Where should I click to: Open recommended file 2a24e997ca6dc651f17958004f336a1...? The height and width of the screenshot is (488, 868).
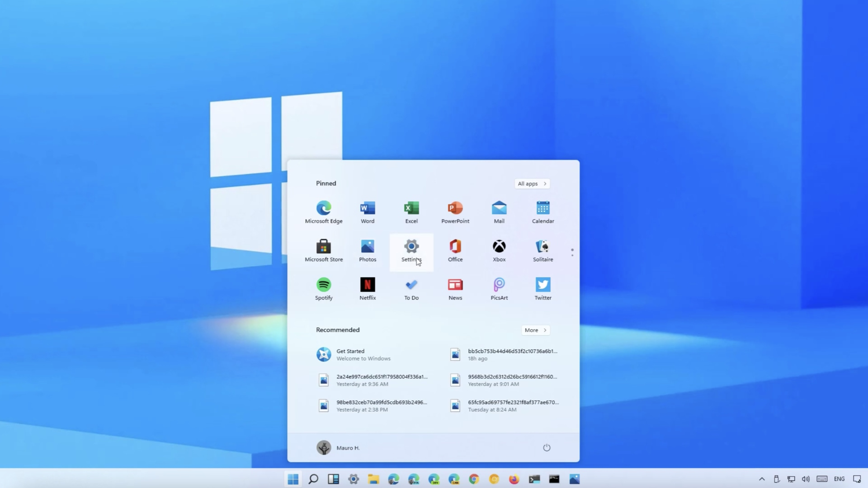pos(373,380)
